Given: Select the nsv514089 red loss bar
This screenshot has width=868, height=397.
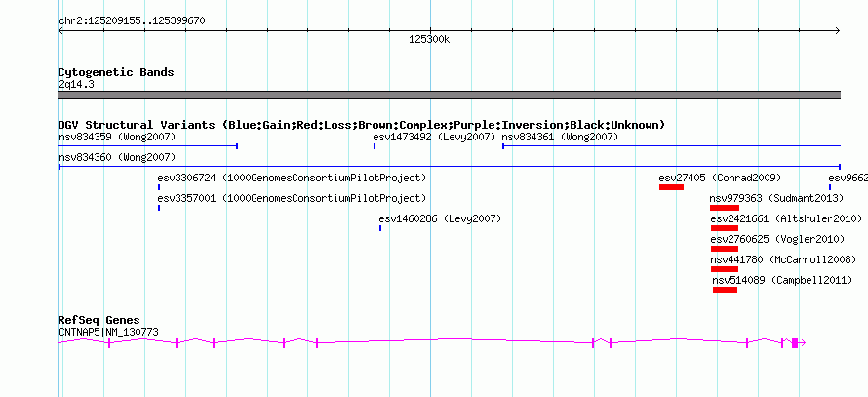Looking at the screenshot, I should coord(726,290).
